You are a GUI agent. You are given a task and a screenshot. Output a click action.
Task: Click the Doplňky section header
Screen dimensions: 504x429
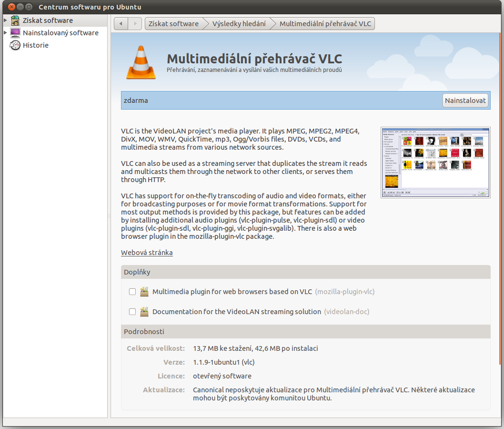click(x=306, y=272)
